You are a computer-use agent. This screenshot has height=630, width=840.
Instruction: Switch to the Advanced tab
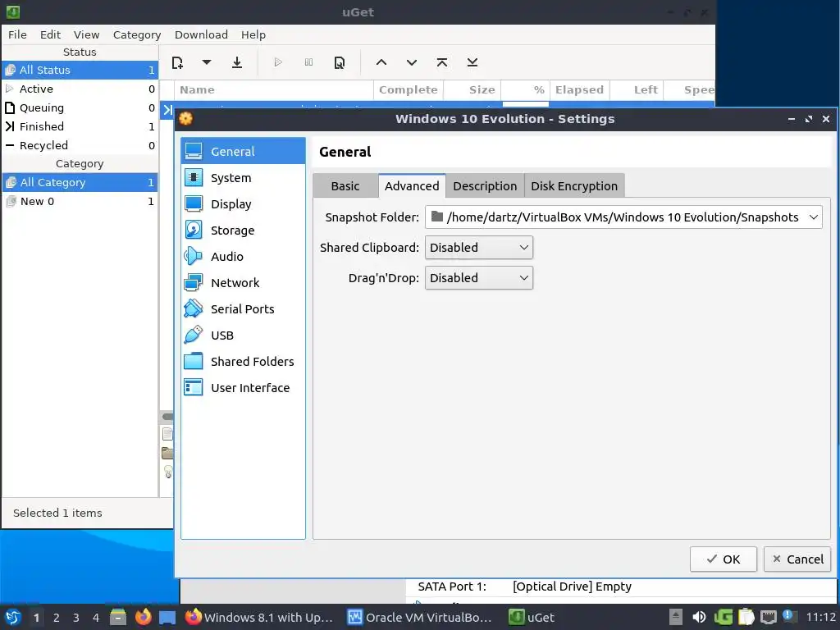pos(412,186)
